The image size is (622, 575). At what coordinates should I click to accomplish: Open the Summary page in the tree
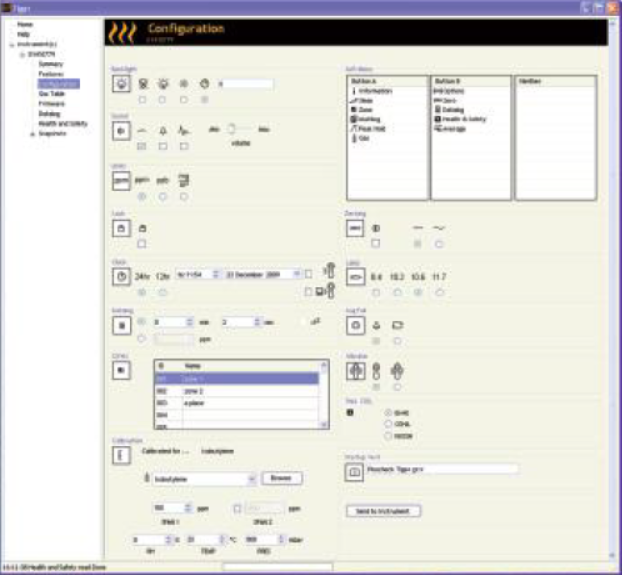tap(51, 64)
